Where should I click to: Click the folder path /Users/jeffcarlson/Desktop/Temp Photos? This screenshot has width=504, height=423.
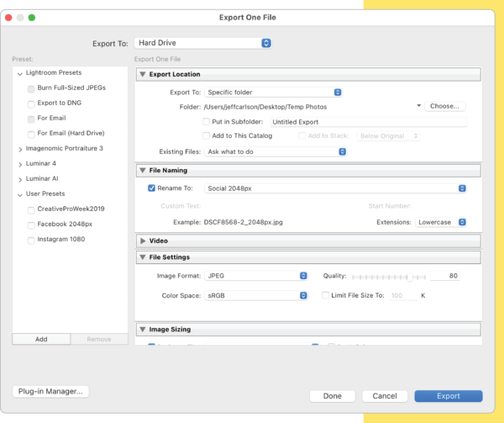(x=265, y=107)
